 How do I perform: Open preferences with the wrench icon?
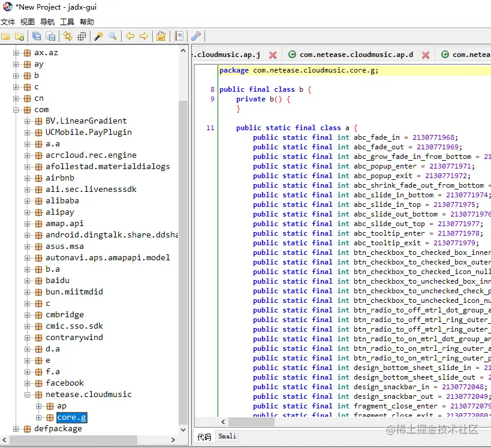coord(196,37)
